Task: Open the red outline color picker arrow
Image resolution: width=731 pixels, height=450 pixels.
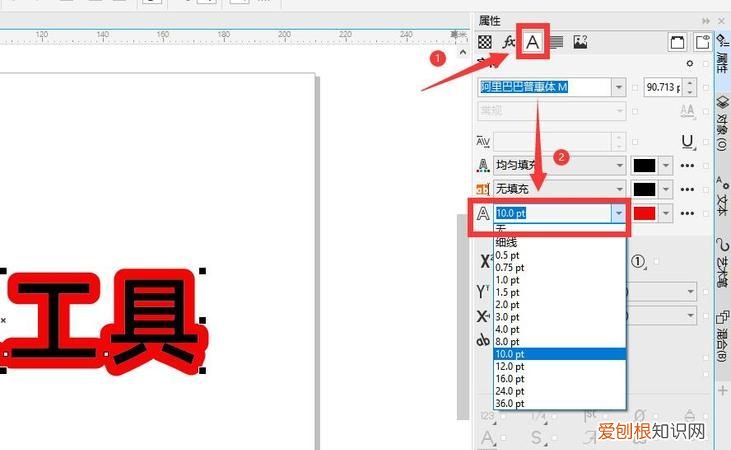Action: (x=666, y=214)
